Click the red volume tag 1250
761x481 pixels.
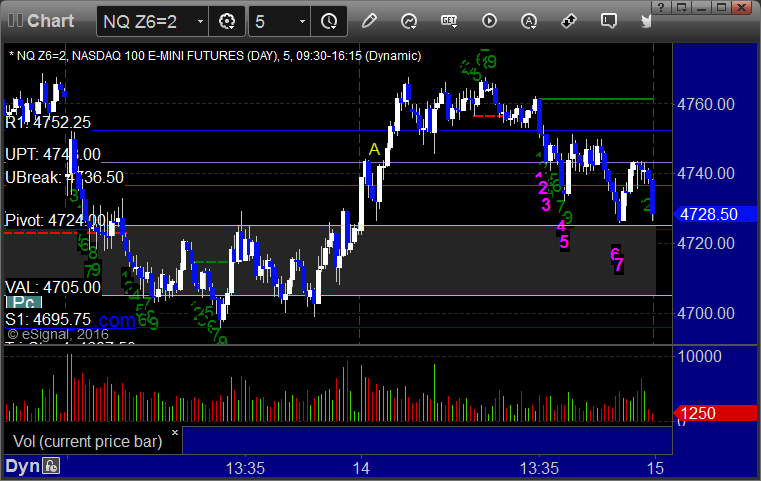click(x=714, y=414)
